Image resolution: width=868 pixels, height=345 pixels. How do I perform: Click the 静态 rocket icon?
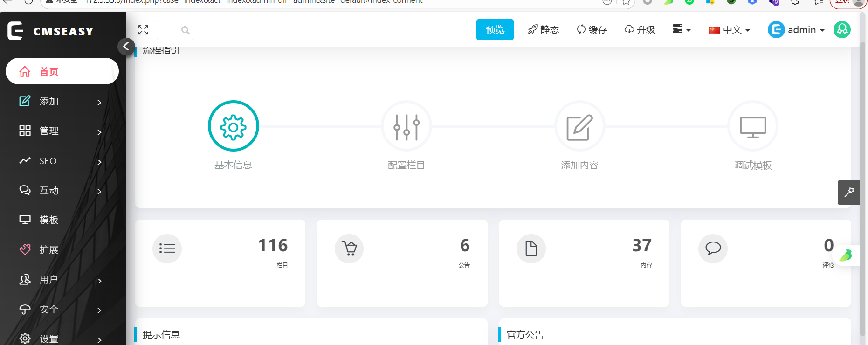(x=533, y=30)
